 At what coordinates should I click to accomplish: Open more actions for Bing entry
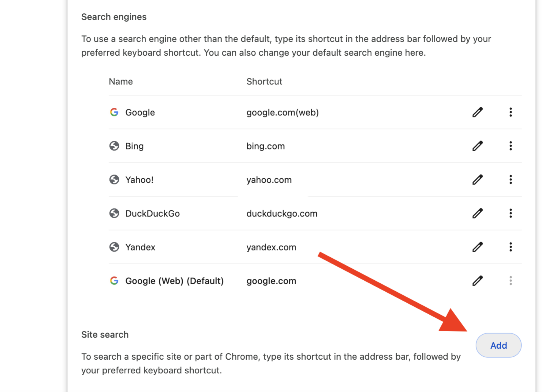point(510,146)
